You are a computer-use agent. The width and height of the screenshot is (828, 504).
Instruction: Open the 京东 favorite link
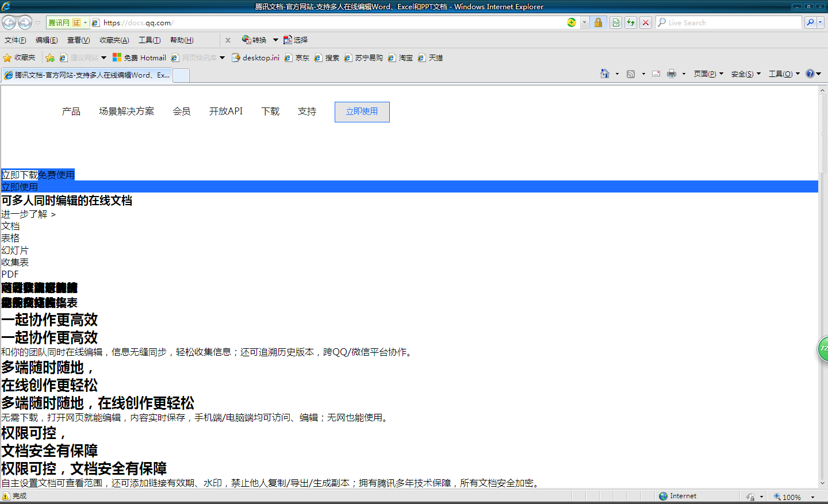[x=297, y=57]
